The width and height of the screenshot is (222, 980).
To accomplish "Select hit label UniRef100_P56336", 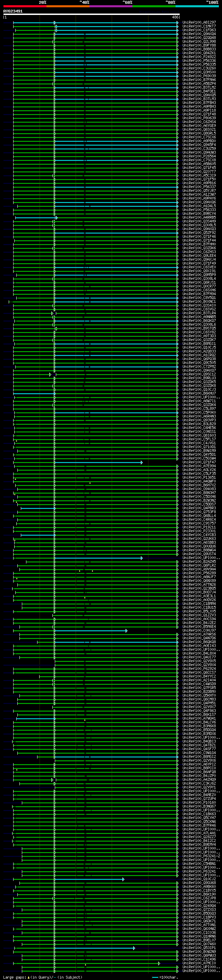I will click(x=199, y=60).
